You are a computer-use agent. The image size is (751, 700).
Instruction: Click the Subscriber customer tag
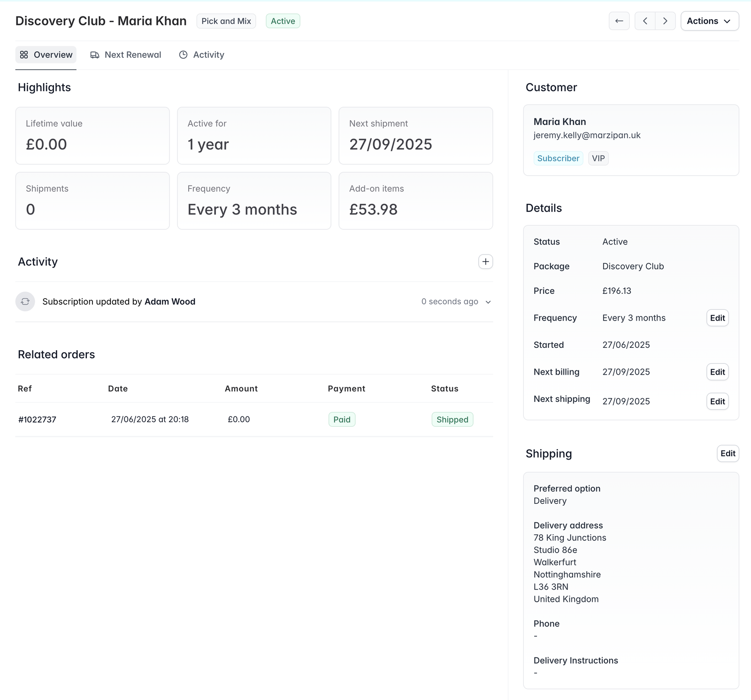558,158
